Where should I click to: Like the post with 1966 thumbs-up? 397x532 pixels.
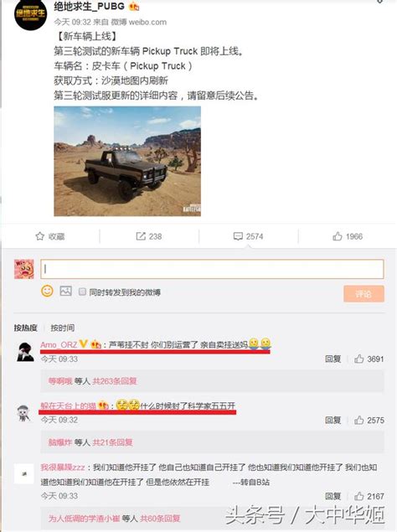point(338,236)
